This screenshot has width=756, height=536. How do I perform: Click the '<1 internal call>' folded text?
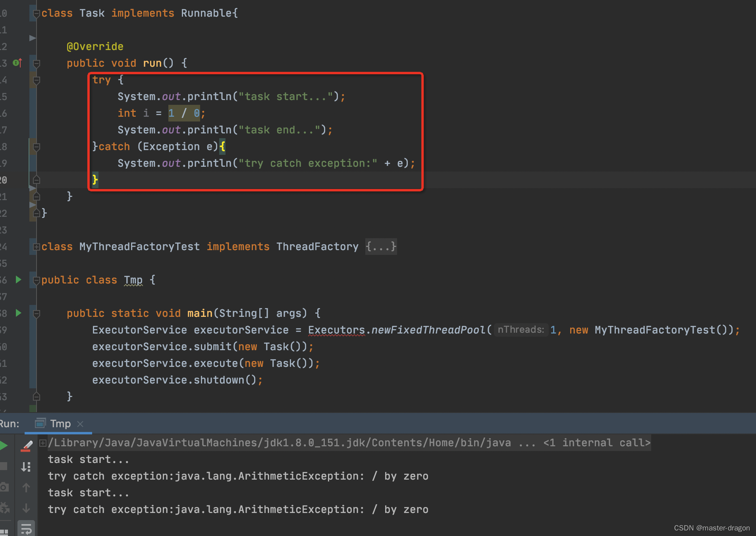pos(597,443)
